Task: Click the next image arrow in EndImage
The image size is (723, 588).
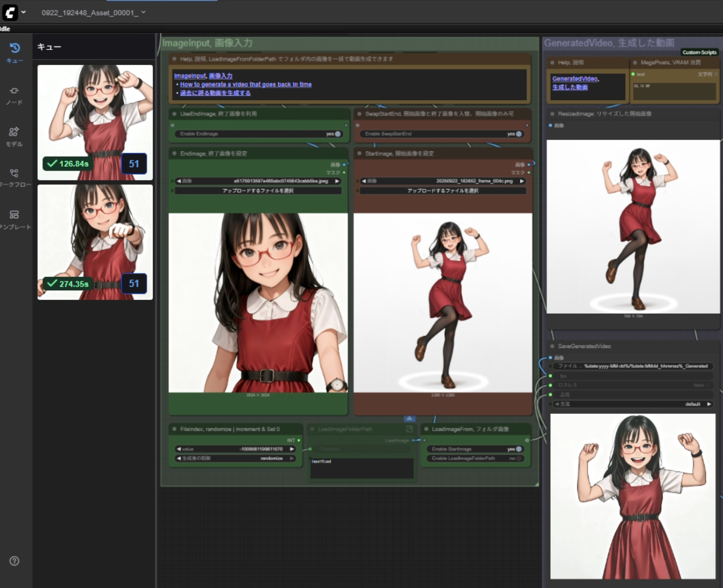Action: click(337, 181)
